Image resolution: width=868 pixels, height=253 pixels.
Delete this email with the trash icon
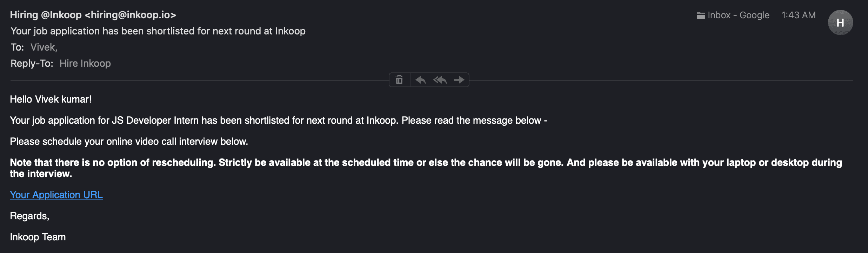(x=399, y=80)
